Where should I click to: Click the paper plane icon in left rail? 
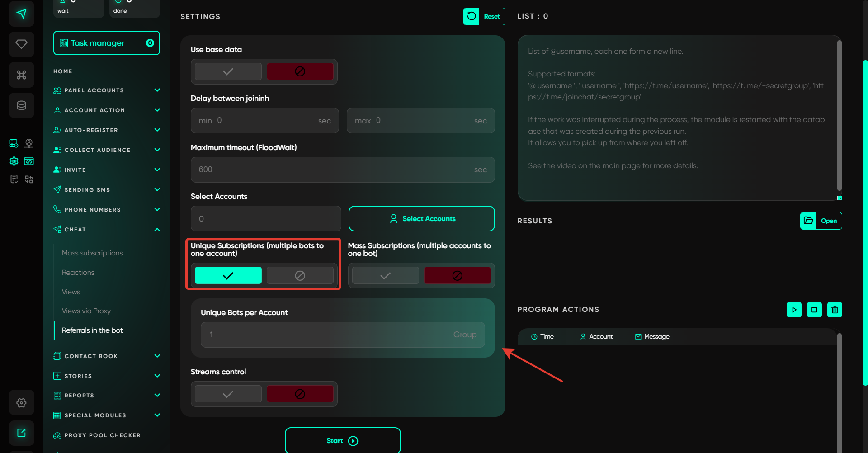click(21, 14)
